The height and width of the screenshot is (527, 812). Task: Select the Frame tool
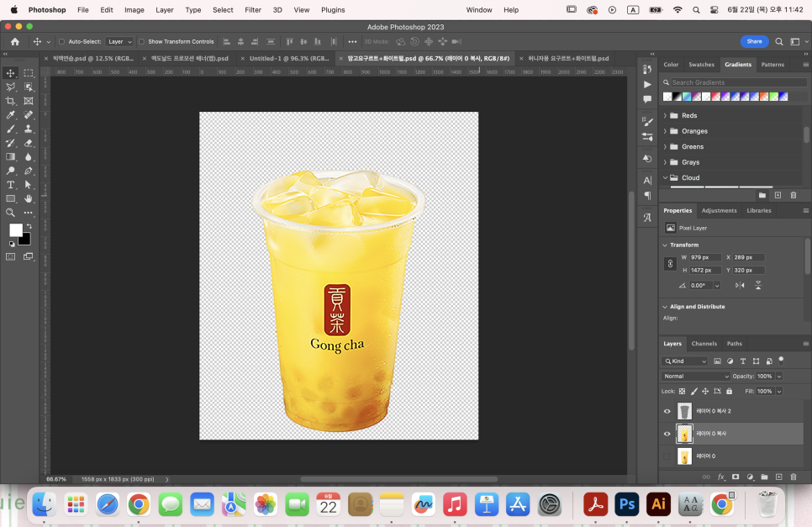29,101
